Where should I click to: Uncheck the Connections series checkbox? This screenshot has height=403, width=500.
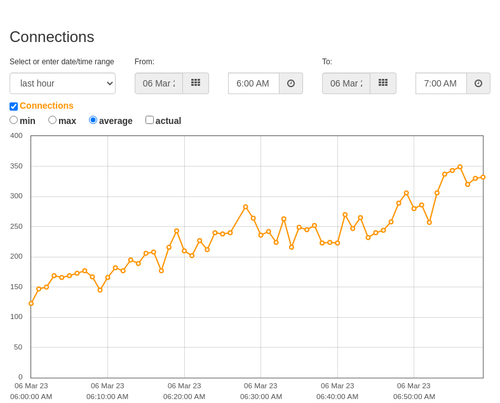coord(14,106)
